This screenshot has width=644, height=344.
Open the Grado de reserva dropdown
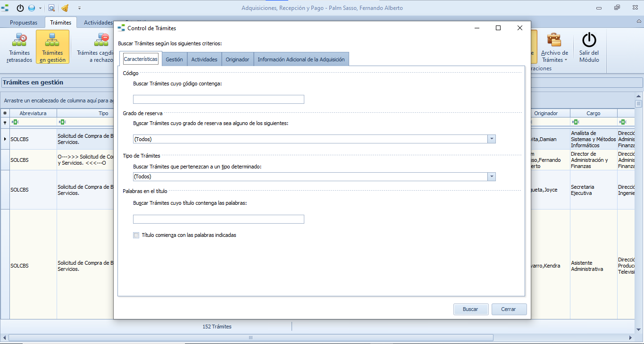tap(492, 139)
